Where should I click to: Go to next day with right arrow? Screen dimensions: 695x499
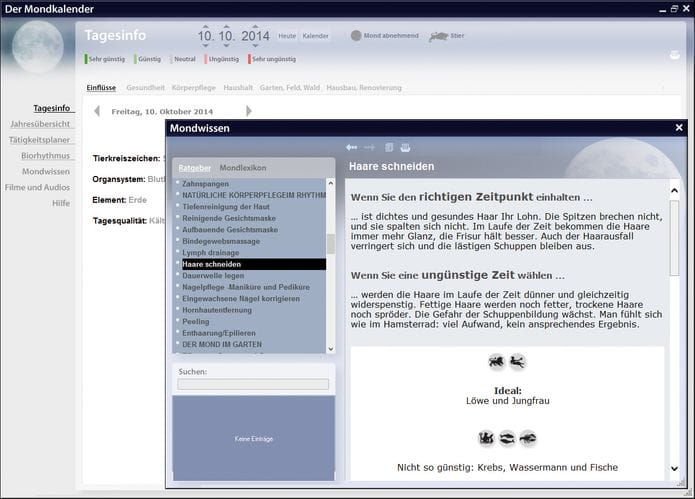[x=249, y=111]
